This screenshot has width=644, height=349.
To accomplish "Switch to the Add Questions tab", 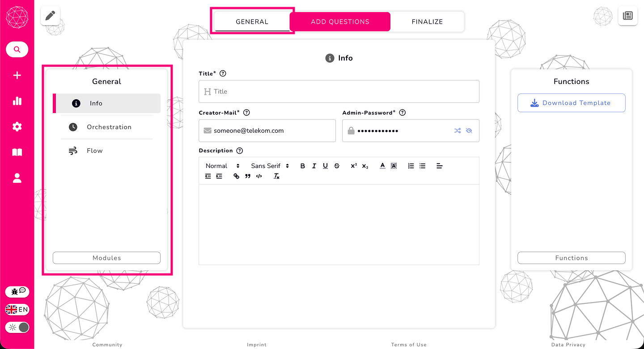I will [x=340, y=21].
